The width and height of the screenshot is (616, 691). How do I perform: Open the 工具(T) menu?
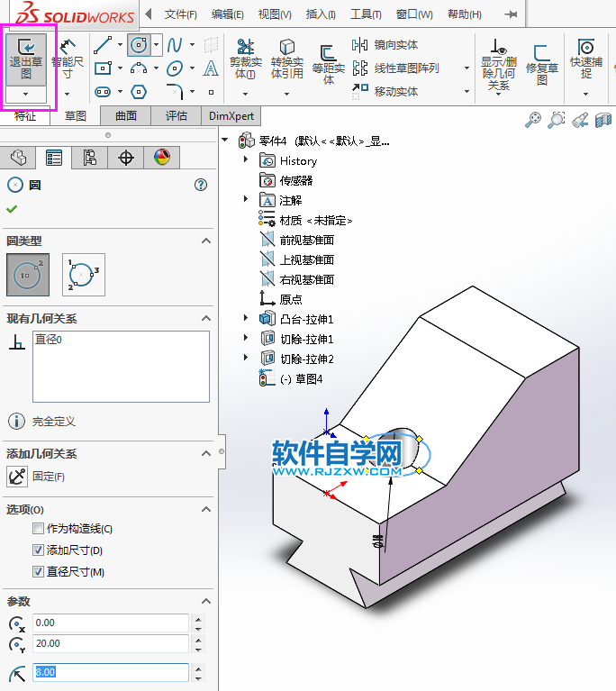point(366,14)
